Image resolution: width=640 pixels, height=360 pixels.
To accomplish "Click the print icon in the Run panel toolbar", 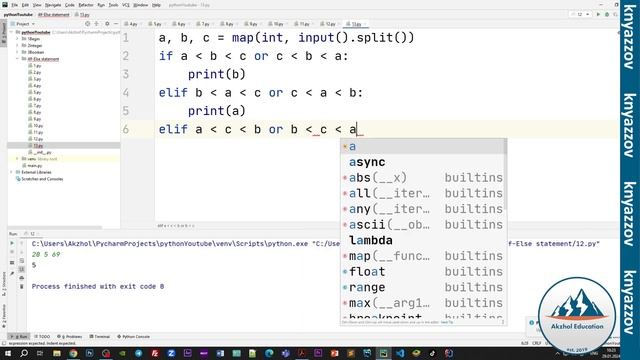I will [x=22, y=278].
